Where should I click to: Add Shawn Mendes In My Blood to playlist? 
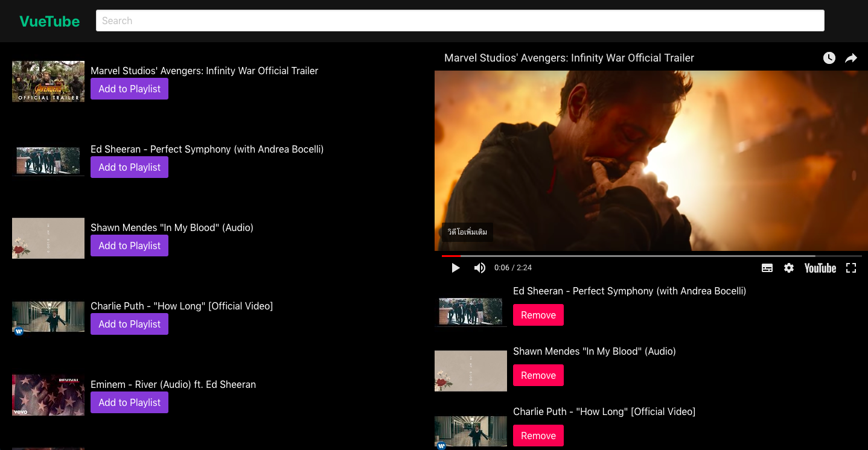click(129, 246)
